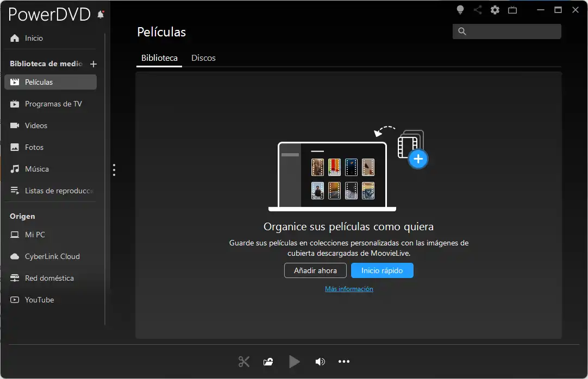Viewport: 588px width, 379px height.
Task: Click the Inicio rápido button
Action: [x=382, y=270]
